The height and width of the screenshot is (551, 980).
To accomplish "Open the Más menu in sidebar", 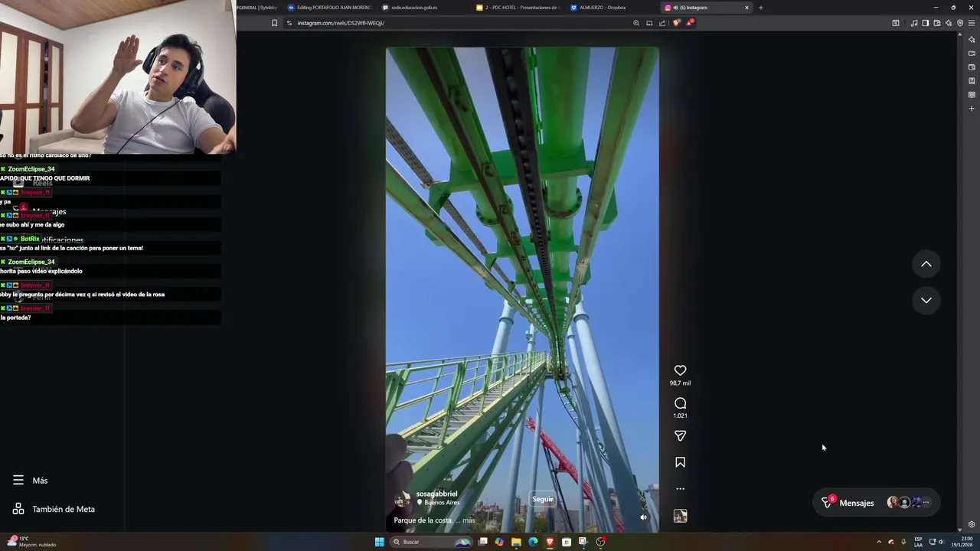I will click(x=31, y=481).
